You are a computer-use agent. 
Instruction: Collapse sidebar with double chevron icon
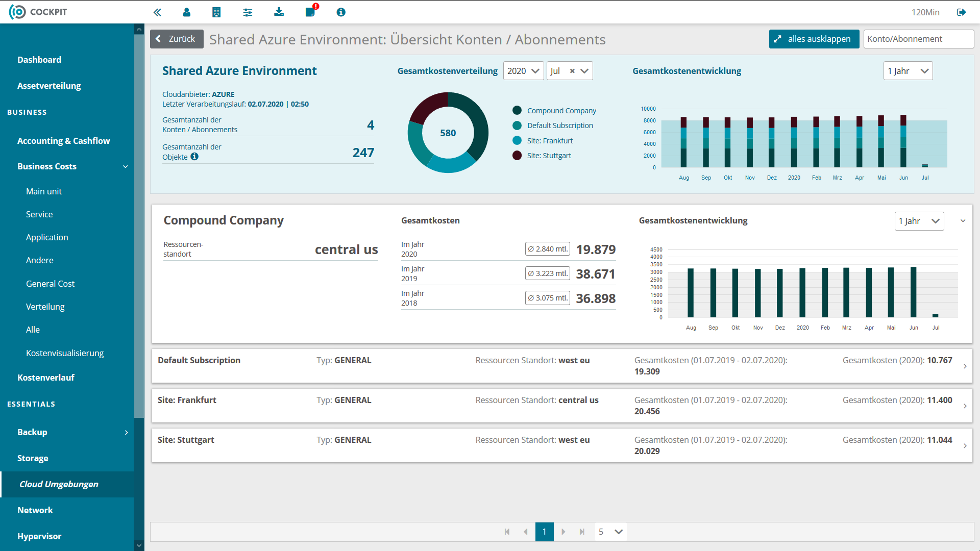click(x=157, y=12)
